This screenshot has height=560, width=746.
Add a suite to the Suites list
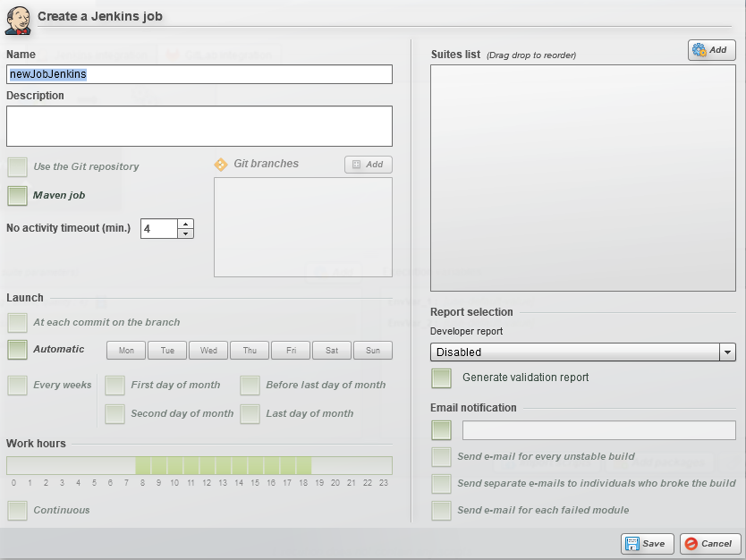click(x=711, y=49)
